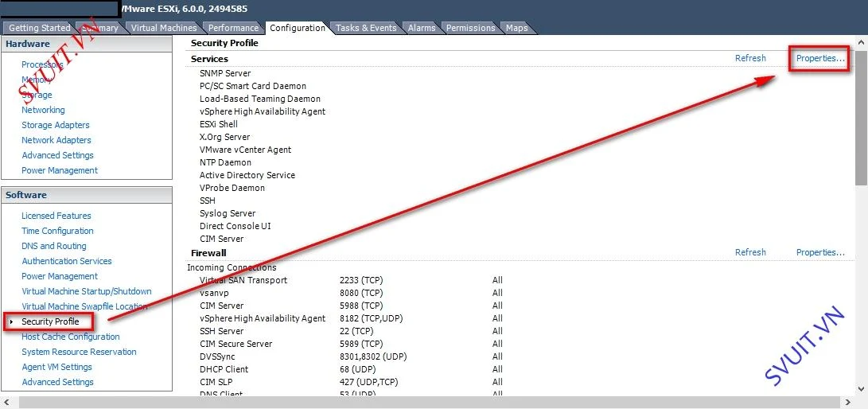This screenshot has height=409, width=868.
Task: Click the vertical scrollbar up arrow
Action: (862, 43)
